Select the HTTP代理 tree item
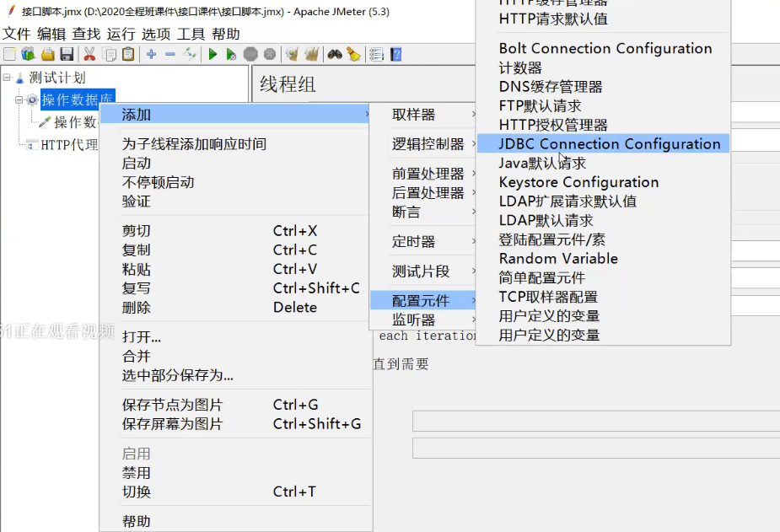780x532 pixels. (x=68, y=145)
